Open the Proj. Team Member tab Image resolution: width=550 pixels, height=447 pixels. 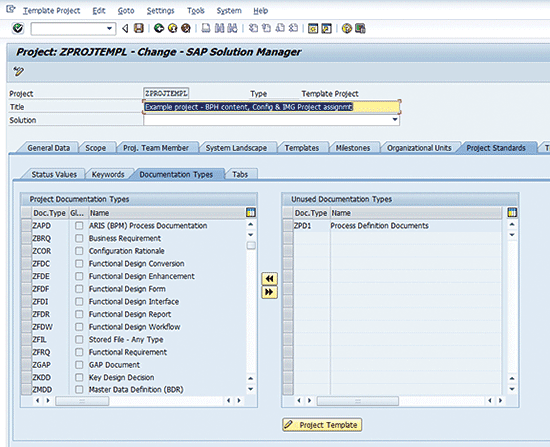pos(156,148)
